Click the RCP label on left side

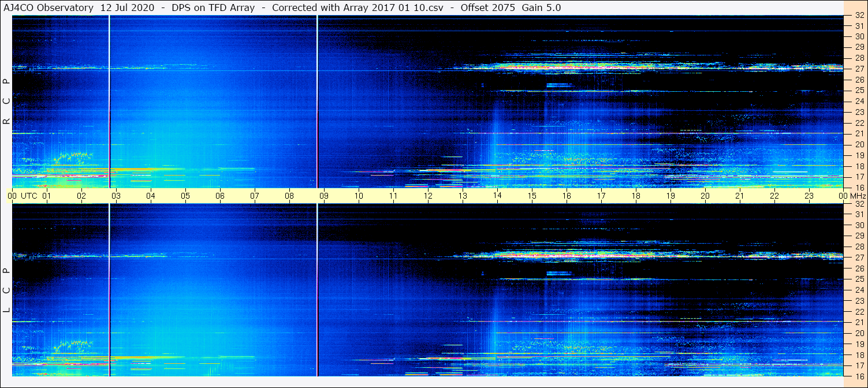point(6,101)
